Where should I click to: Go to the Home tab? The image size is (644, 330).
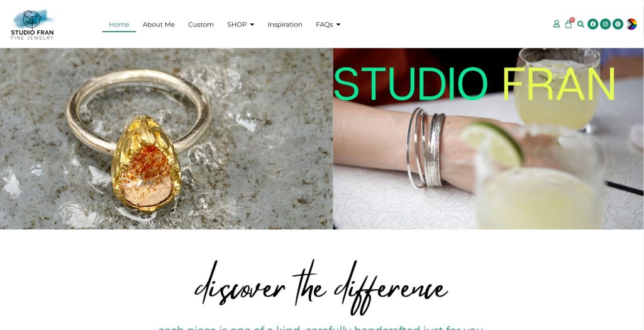(x=119, y=25)
